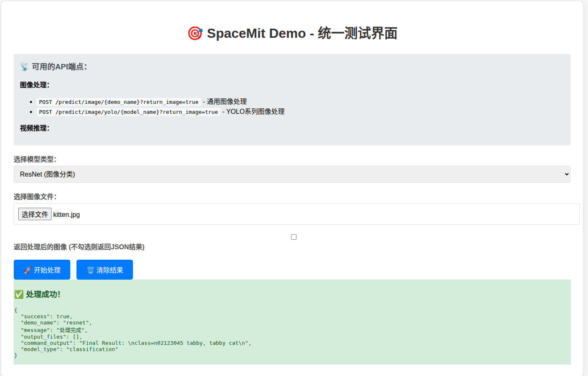Hit the 清除结果 button
This screenshot has width=588, height=376.
[105, 270]
